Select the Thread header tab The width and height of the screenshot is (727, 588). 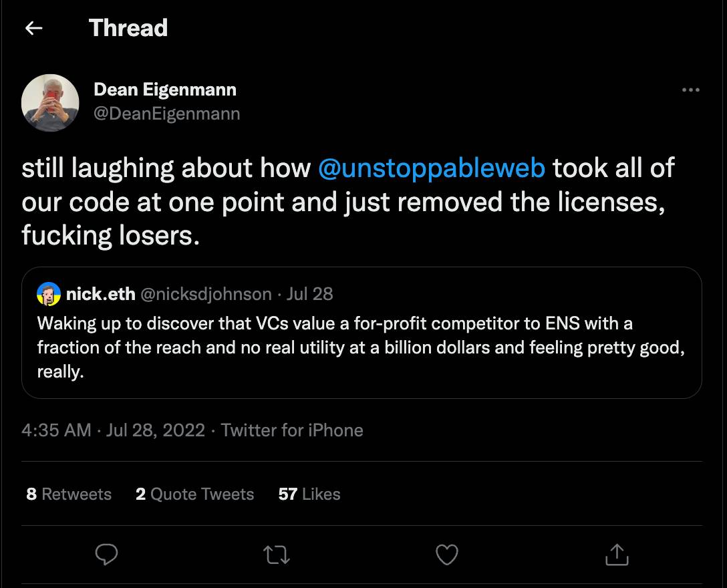(128, 27)
